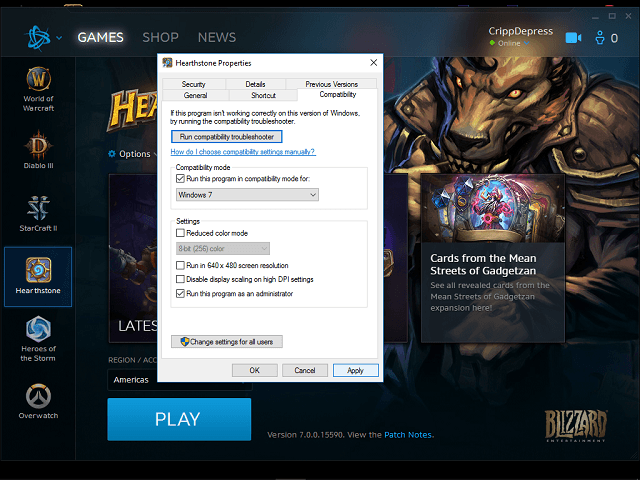Expand the Battle.net logo dropdown arrow

click(x=59, y=38)
